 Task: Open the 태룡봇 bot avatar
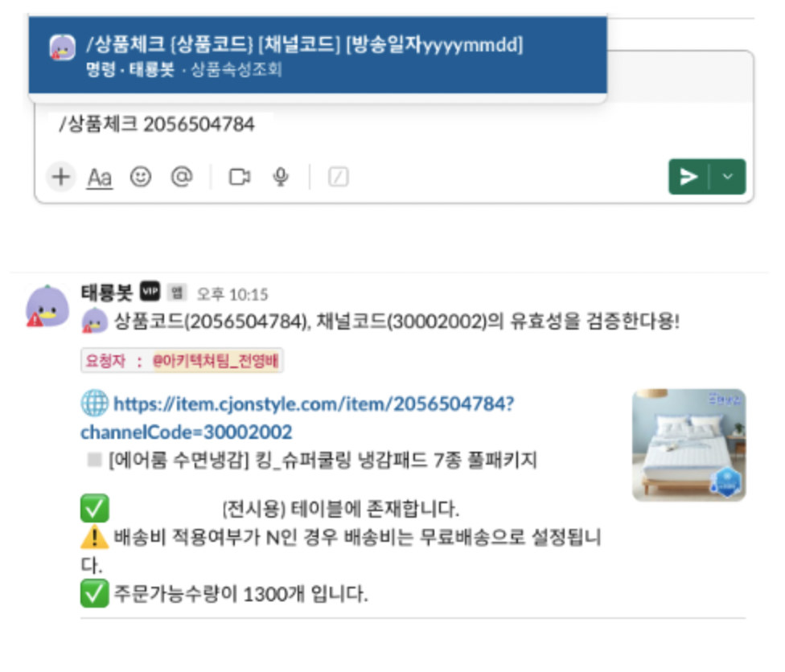tap(47, 306)
